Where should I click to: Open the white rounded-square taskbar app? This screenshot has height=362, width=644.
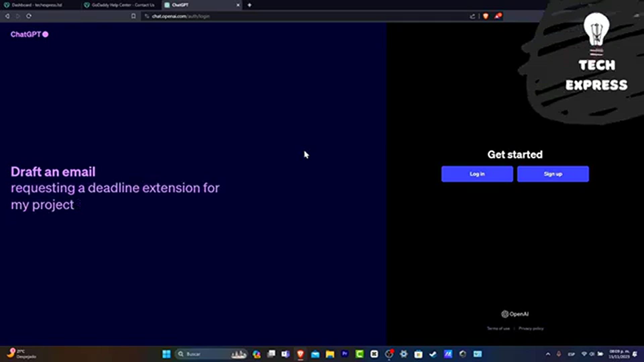(374, 354)
